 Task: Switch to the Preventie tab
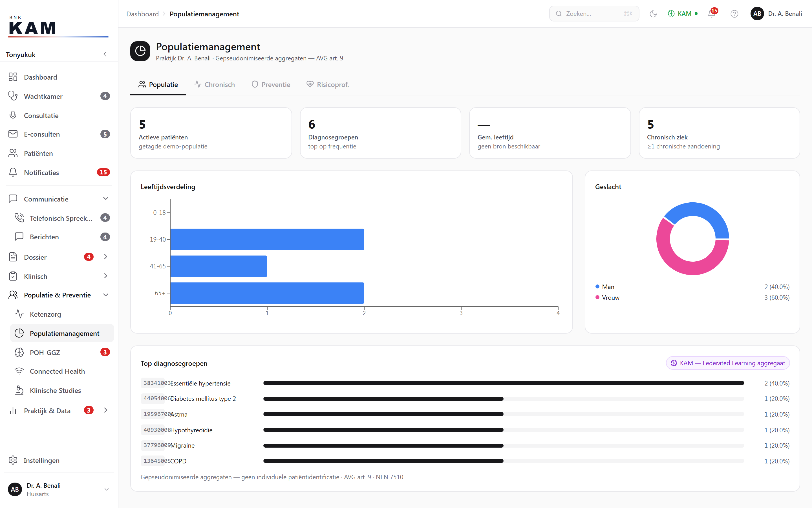(x=271, y=85)
